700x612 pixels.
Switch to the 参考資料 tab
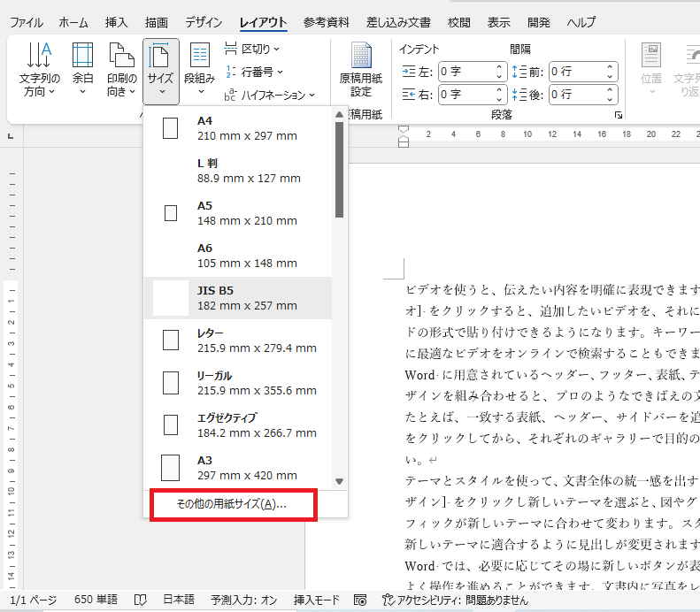coord(327,22)
